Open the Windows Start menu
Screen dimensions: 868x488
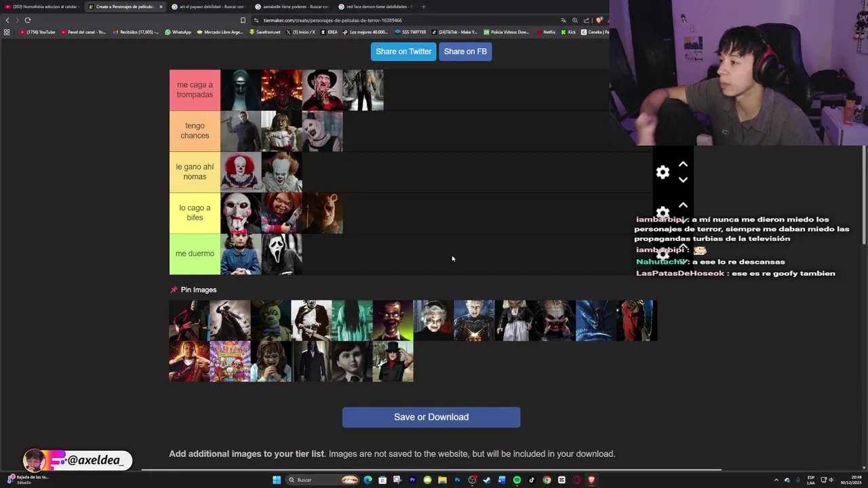(x=277, y=480)
